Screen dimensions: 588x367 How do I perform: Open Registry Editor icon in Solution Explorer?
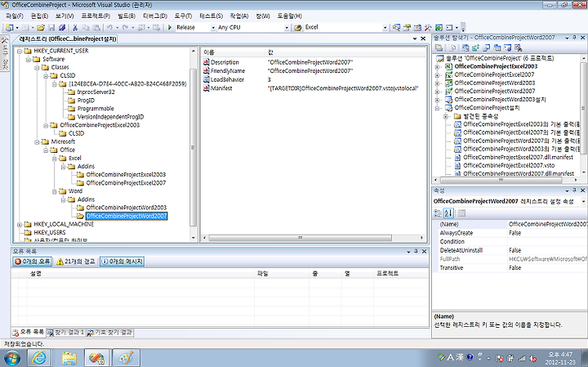(476, 47)
